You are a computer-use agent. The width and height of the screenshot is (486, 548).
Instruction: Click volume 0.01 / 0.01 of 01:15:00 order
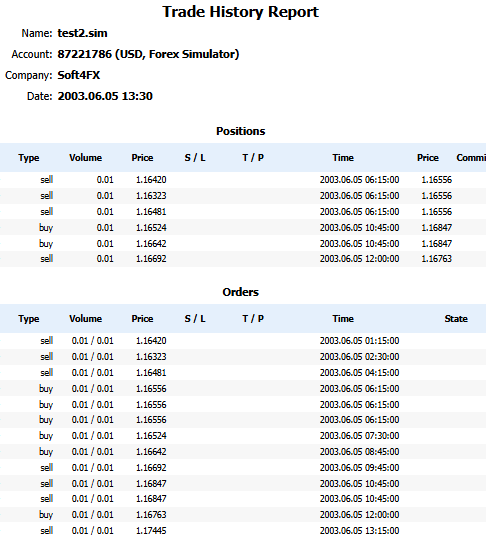pyautogui.click(x=93, y=341)
